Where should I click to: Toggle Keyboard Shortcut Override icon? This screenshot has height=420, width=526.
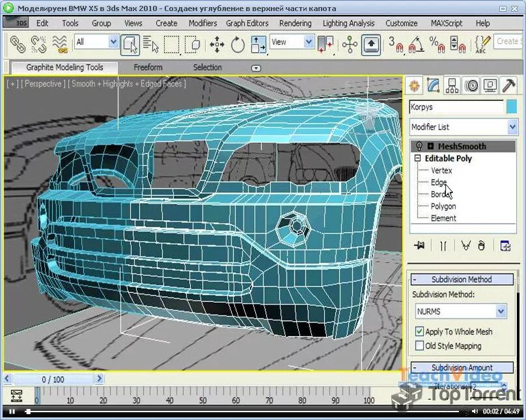click(x=371, y=44)
